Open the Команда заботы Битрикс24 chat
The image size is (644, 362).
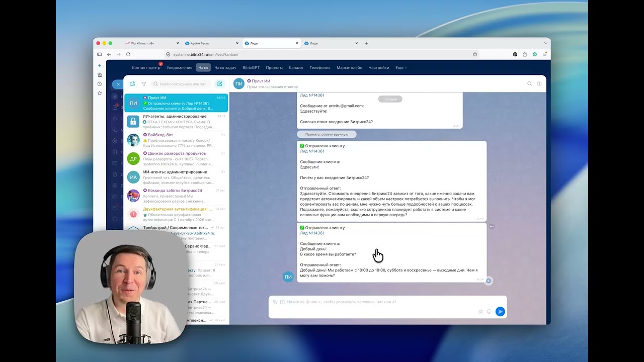click(x=176, y=196)
